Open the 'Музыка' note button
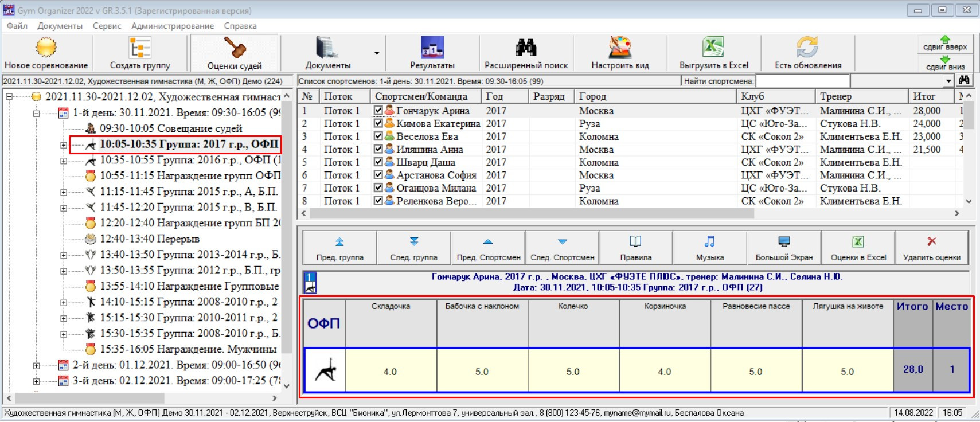Image resolution: width=980 pixels, height=422 pixels. [709, 248]
